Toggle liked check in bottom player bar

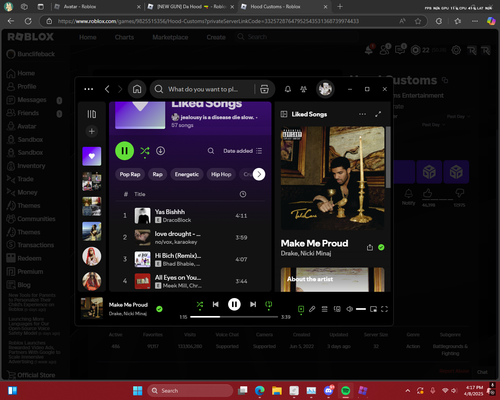tap(159, 309)
